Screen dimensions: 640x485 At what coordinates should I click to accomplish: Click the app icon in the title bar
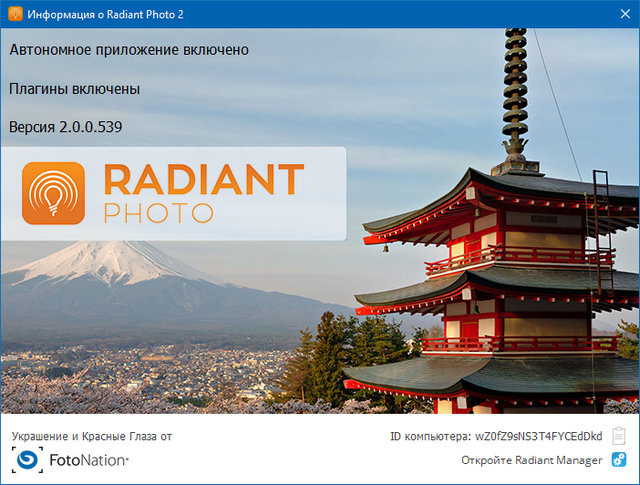(14, 14)
